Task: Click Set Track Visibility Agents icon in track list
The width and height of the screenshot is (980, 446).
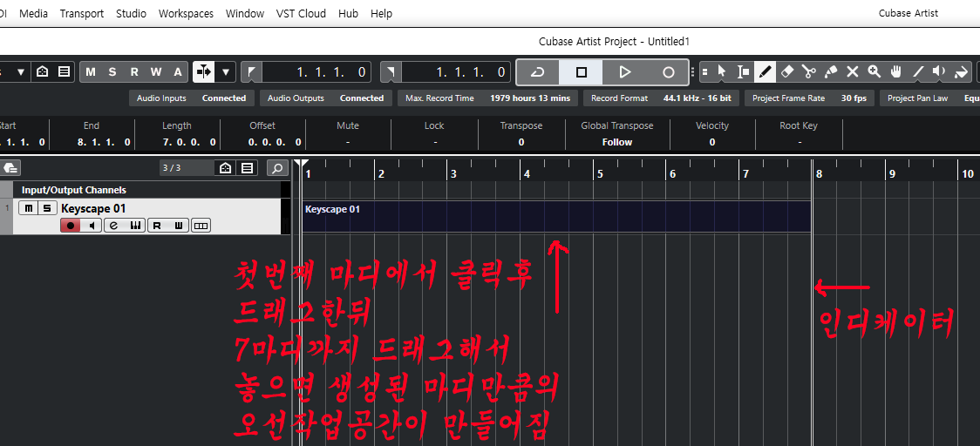Action: [225, 168]
